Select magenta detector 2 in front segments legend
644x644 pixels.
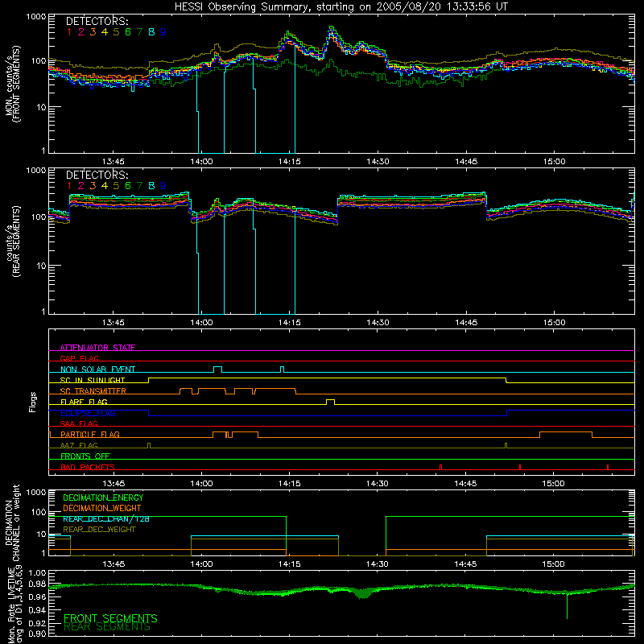point(81,32)
